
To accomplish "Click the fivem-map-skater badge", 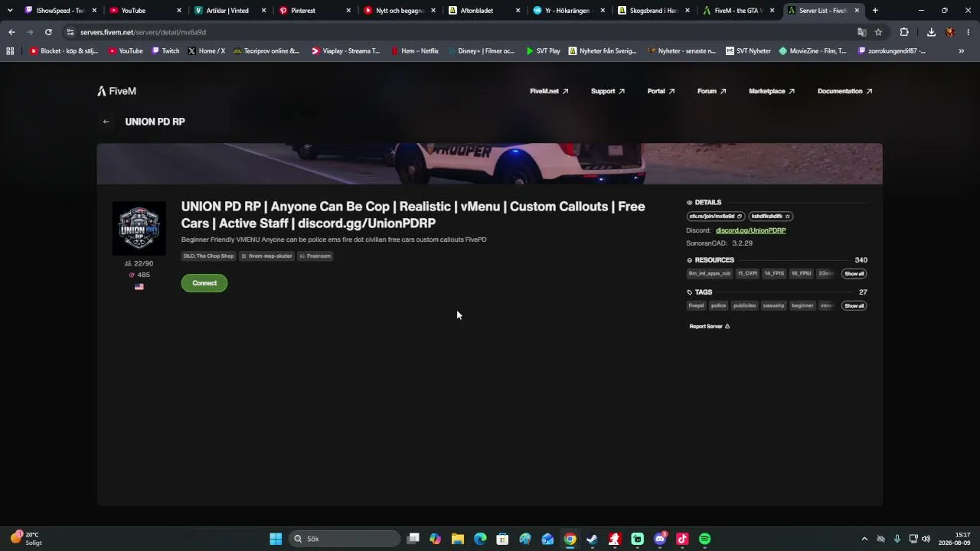I will click(267, 256).
